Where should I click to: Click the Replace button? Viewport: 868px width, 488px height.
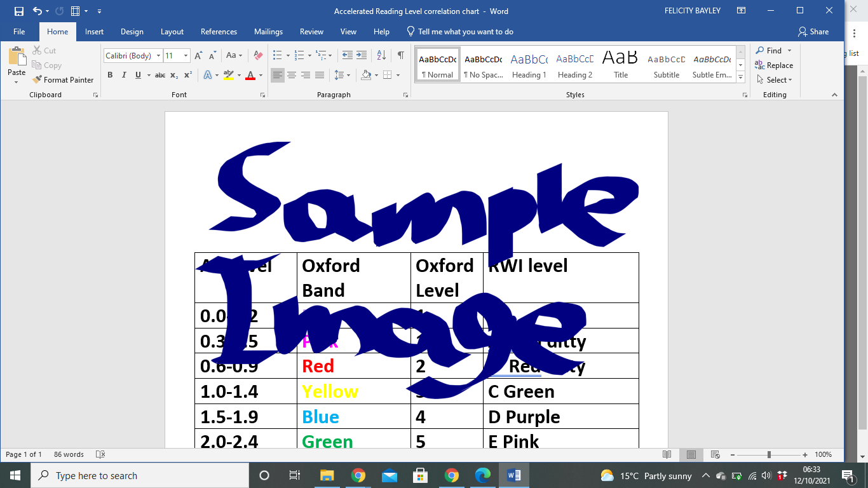point(774,65)
